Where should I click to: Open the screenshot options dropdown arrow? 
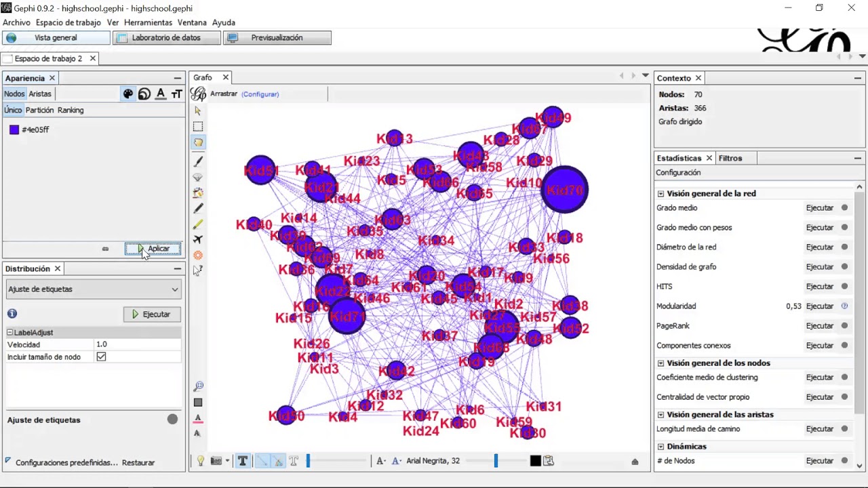tap(227, 461)
